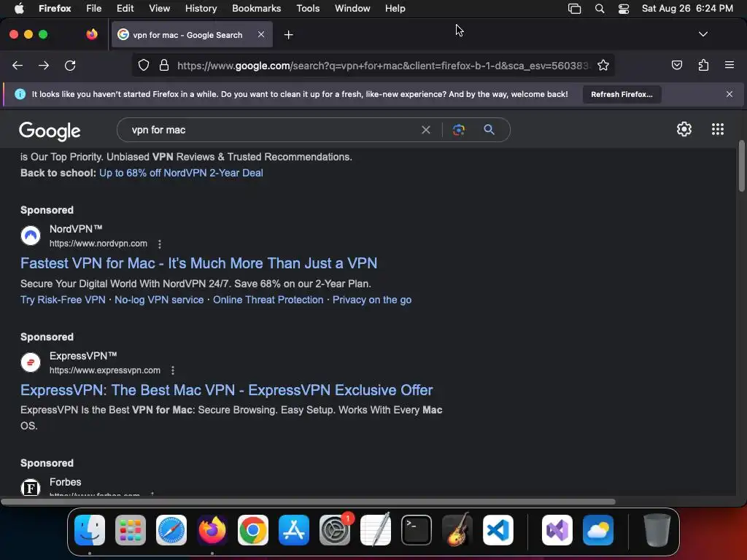Image resolution: width=747 pixels, height=560 pixels.
Task: Click the ExpressVPN favicon
Action: click(x=31, y=362)
